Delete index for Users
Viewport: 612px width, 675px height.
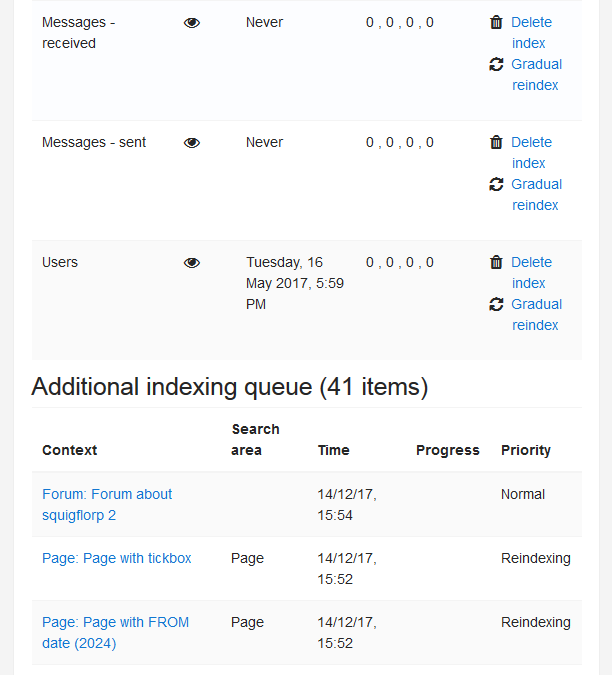pyautogui.click(x=532, y=272)
